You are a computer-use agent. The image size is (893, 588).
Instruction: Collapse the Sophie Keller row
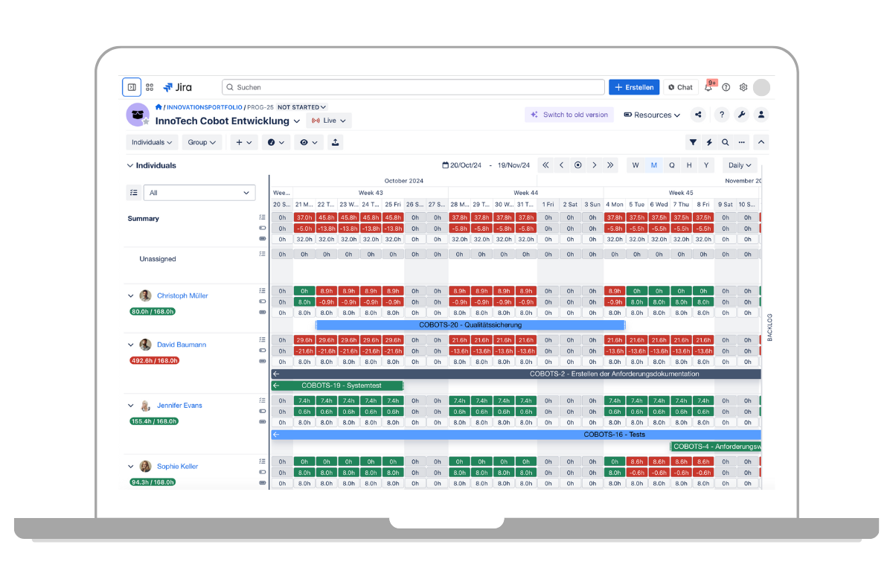(x=131, y=467)
